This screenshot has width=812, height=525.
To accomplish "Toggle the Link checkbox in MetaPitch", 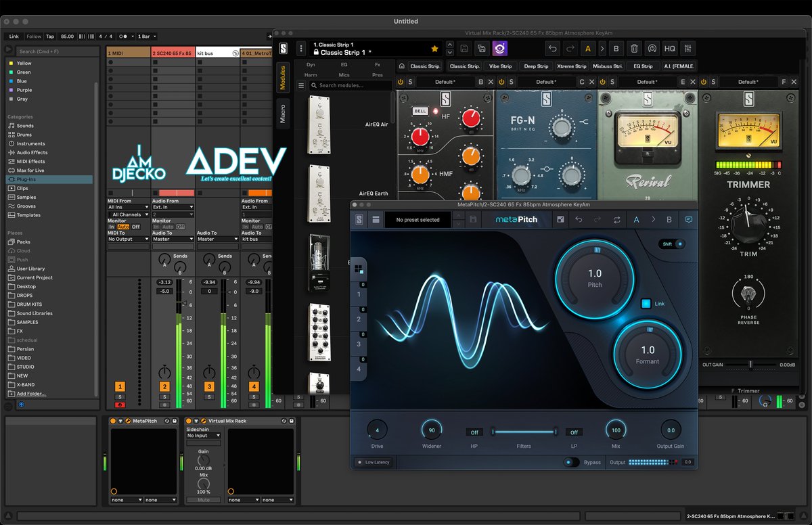I will [646, 304].
